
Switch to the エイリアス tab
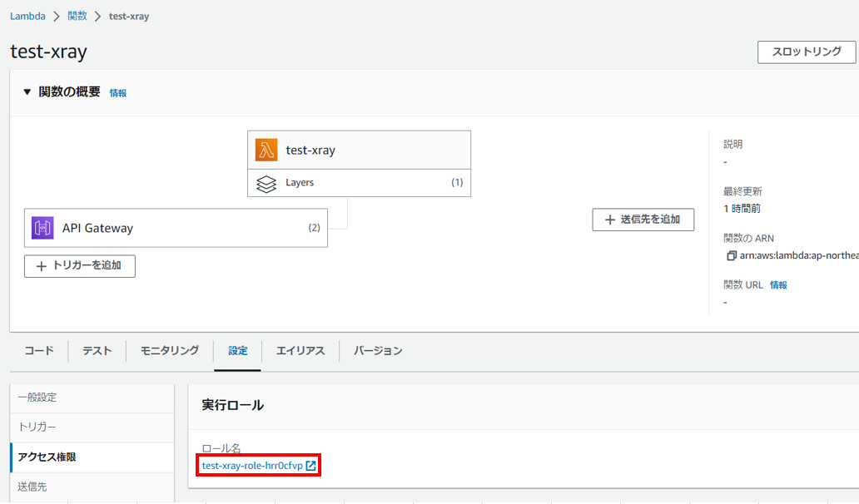300,351
